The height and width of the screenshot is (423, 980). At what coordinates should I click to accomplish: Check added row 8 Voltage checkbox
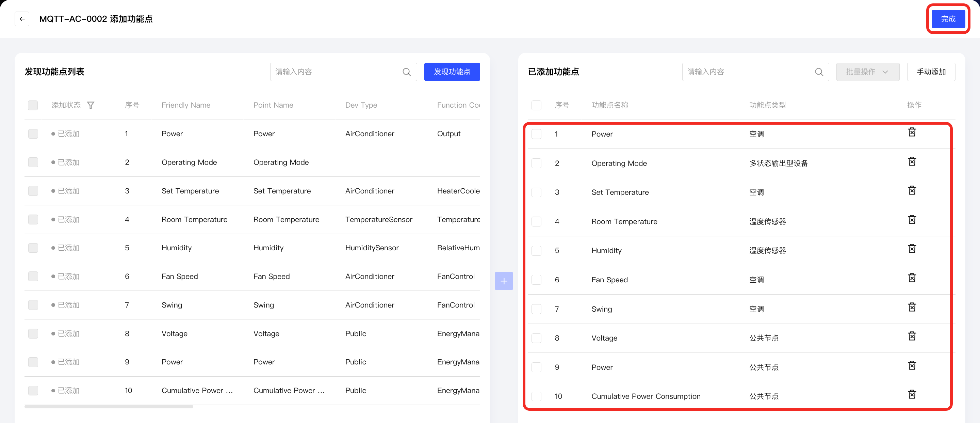coord(536,338)
